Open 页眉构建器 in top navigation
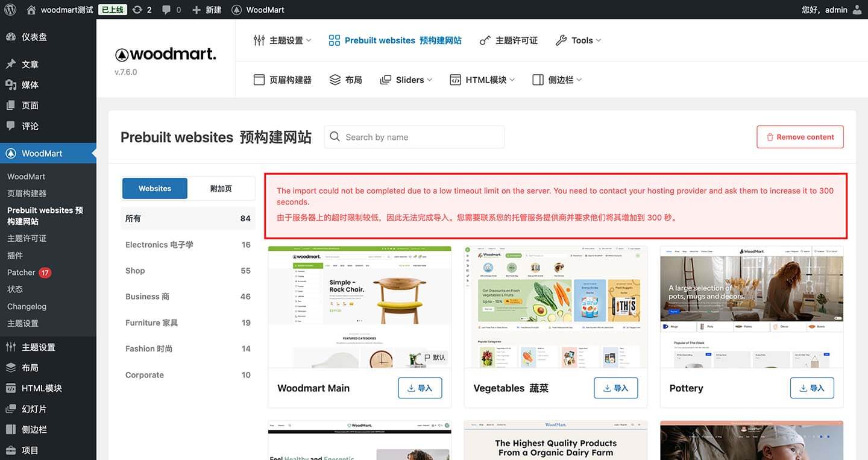The width and height of the screenshot is (868, 460). pyautogui.click(x=283, y=80)
